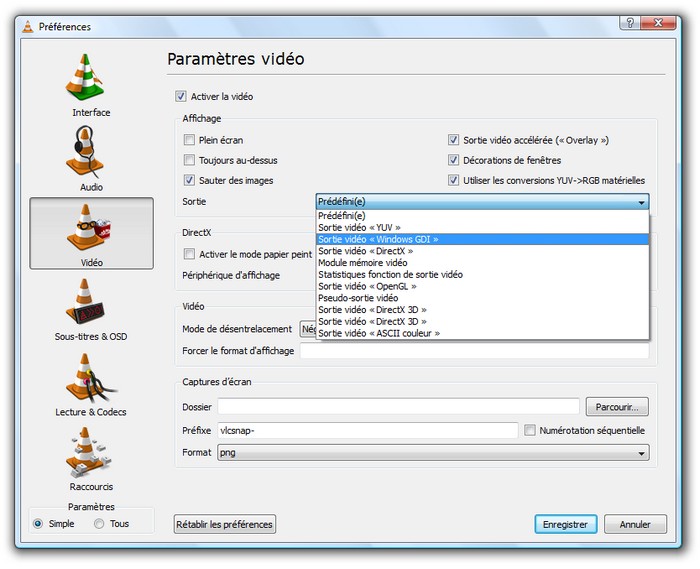Open Lecture & Codecs settings icon
700x569 pixels.
point(91,378)
